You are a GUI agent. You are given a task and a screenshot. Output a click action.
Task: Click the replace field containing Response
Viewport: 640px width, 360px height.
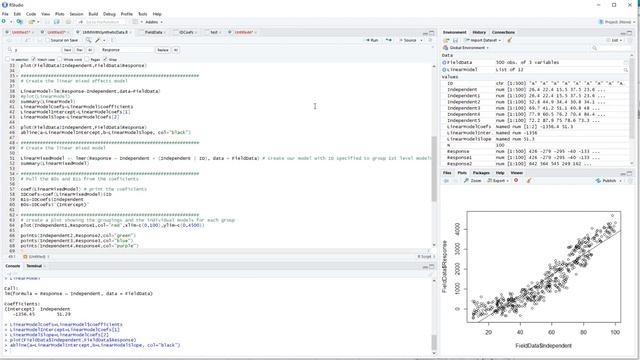126,50
